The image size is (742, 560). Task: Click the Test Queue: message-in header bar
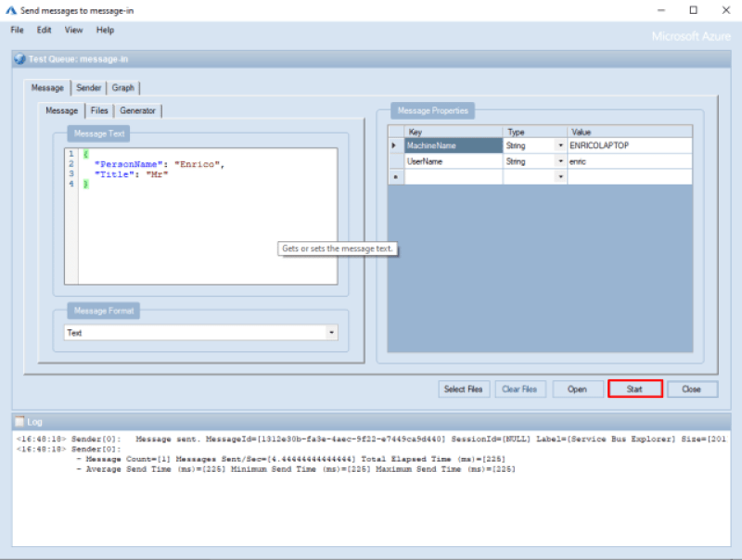371,59
